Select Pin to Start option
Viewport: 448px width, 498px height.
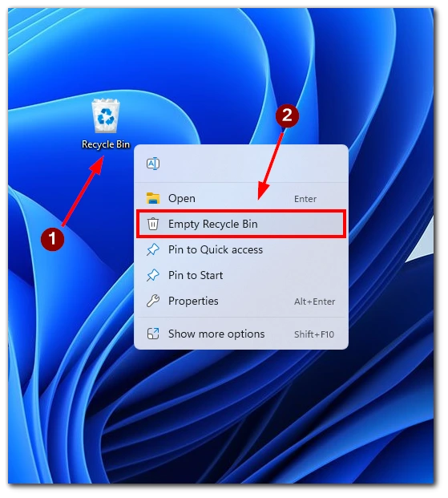(x=241, y=275)
